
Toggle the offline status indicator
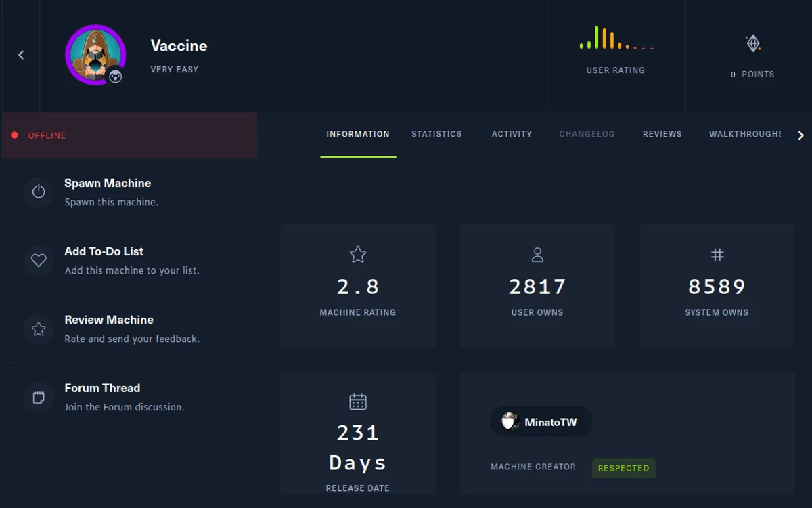(x=15, y=135)
